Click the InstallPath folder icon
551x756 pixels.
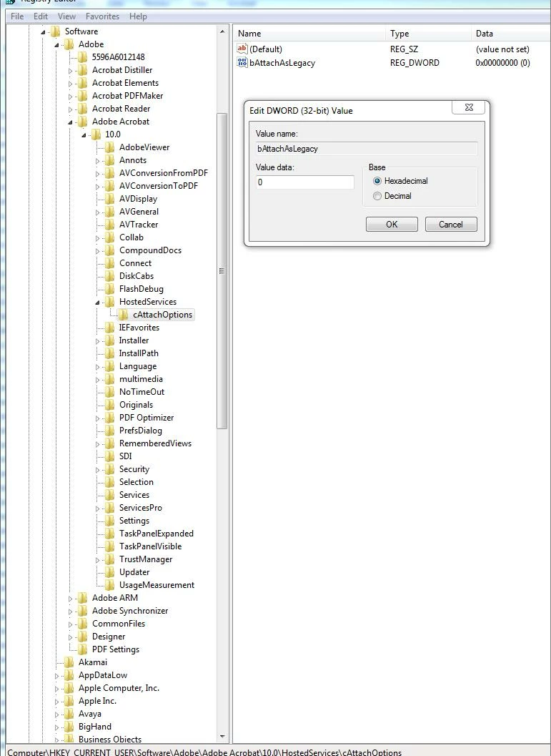pos(110,353)
